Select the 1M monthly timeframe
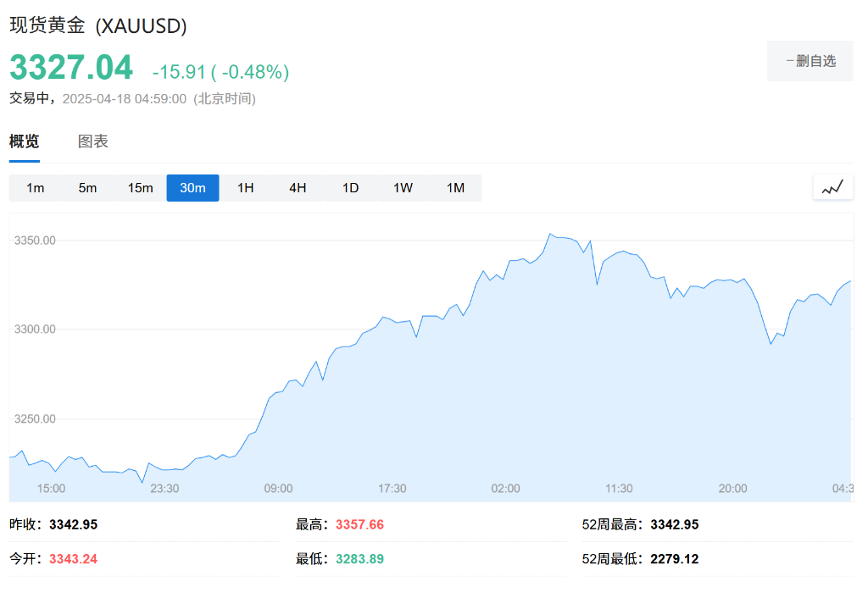 [x=456, y=188]
